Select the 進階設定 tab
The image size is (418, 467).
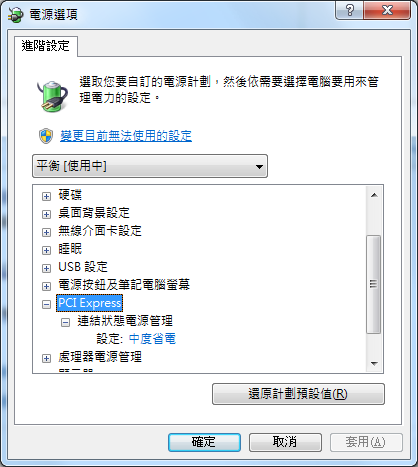pos(46,46)
